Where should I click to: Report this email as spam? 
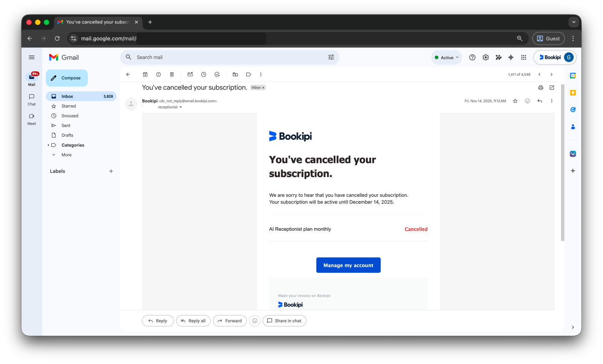159,74
